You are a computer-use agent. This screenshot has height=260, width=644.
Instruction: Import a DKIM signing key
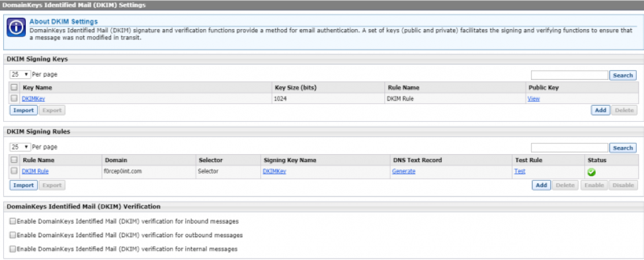pos(23,110)
